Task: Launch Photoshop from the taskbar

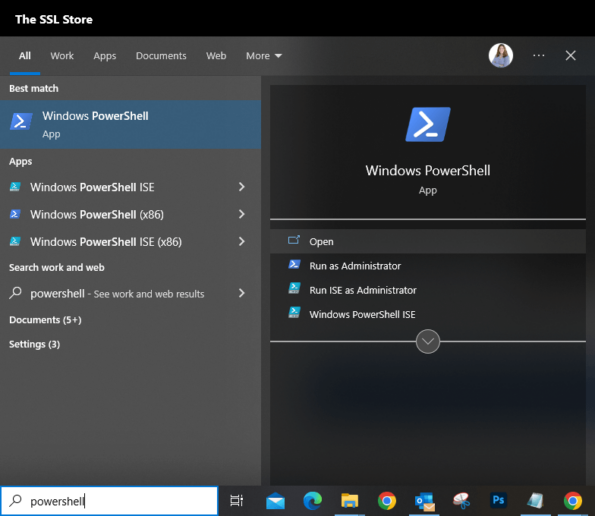Action: point(498,500)
